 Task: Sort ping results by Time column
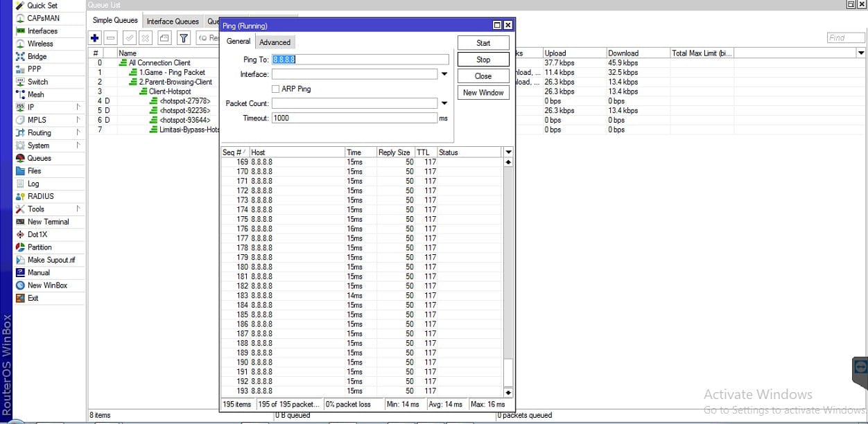pos(361,152)
